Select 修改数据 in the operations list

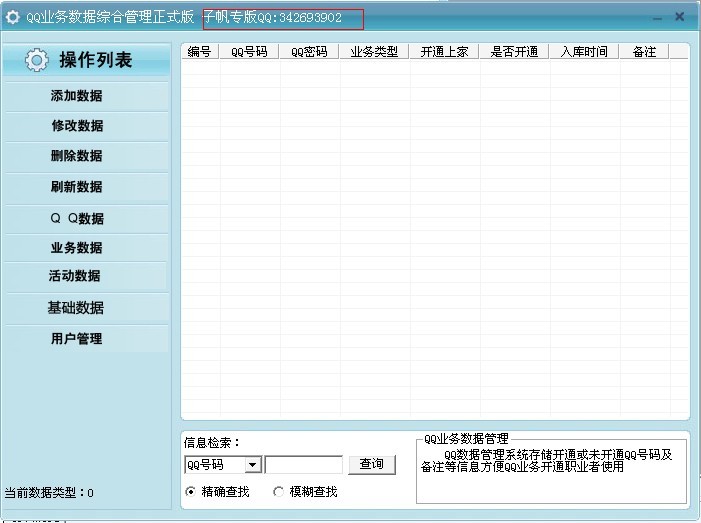86,126
